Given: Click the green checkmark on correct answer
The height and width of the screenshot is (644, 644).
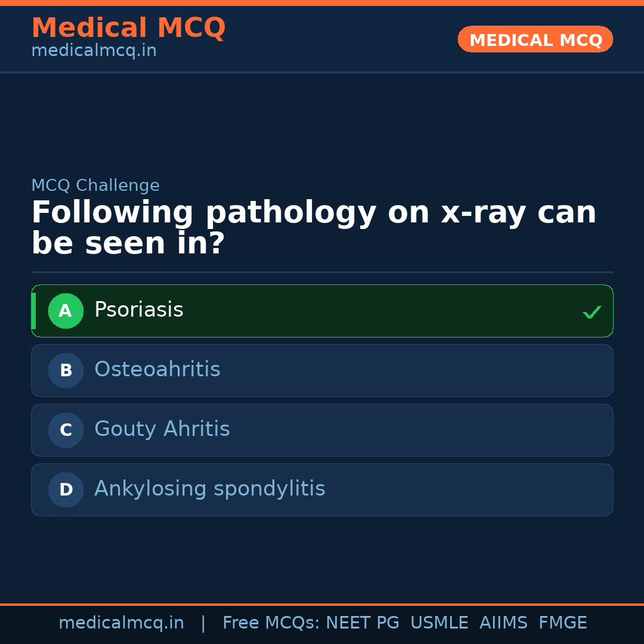Looking at the screenshot, I should (x=592, y=311).
